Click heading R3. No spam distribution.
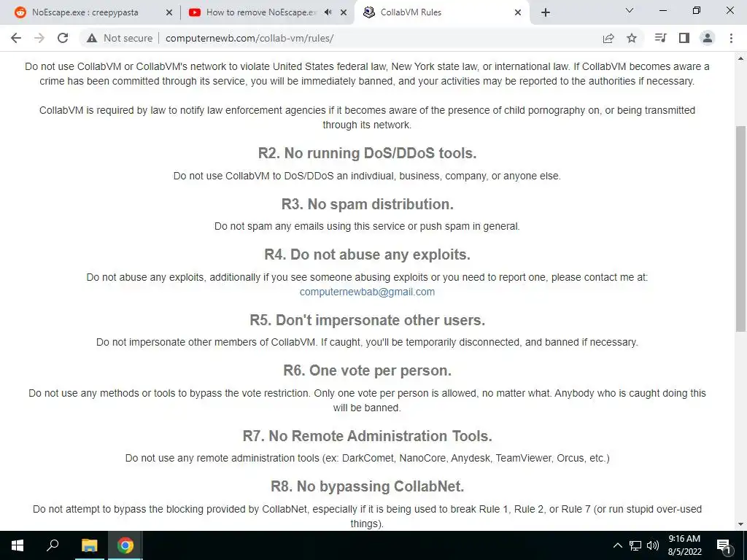Viewport: 747px width, 560px height. [x=368, y=204]
